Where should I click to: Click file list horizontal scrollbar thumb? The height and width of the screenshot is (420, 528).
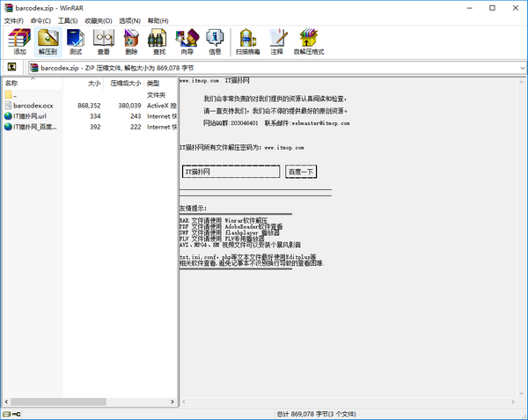tap(58, 402)
